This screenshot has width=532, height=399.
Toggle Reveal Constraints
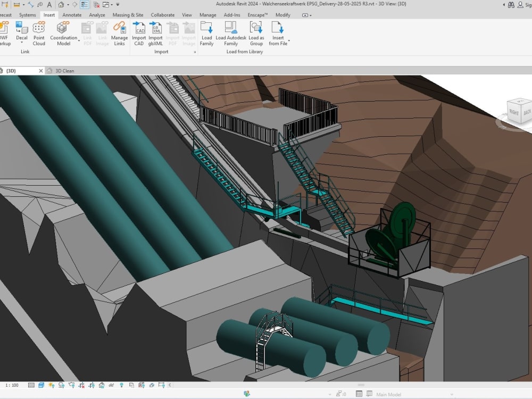point(162,385)
